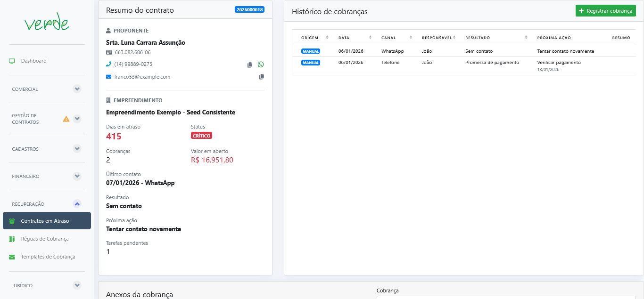Expand the Jurídico menu section
This screenshot has width=644, height=299.
click(x=77, y=285)
